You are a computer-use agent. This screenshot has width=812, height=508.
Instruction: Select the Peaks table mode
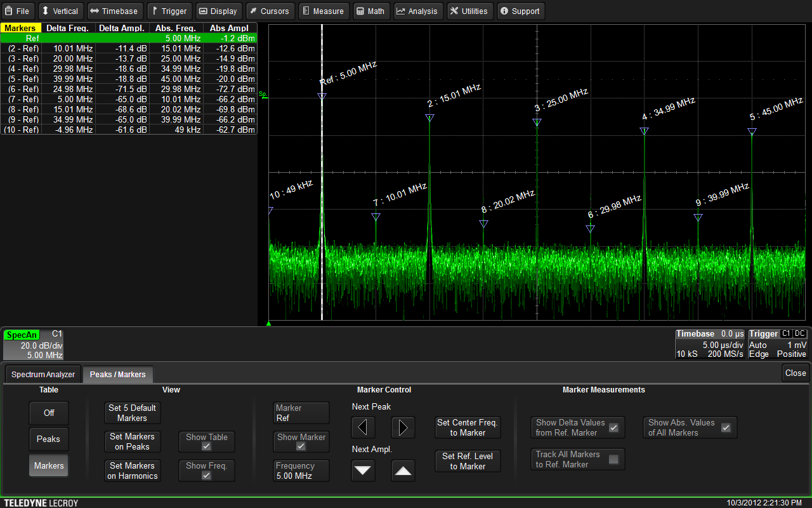(x=49, y=439)
